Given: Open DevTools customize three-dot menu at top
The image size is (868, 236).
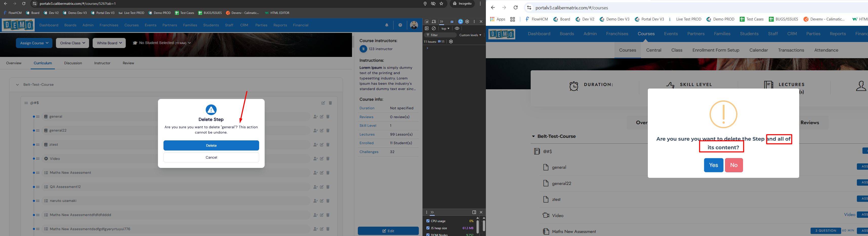Looking at the screenshot, I should [474, 22].
